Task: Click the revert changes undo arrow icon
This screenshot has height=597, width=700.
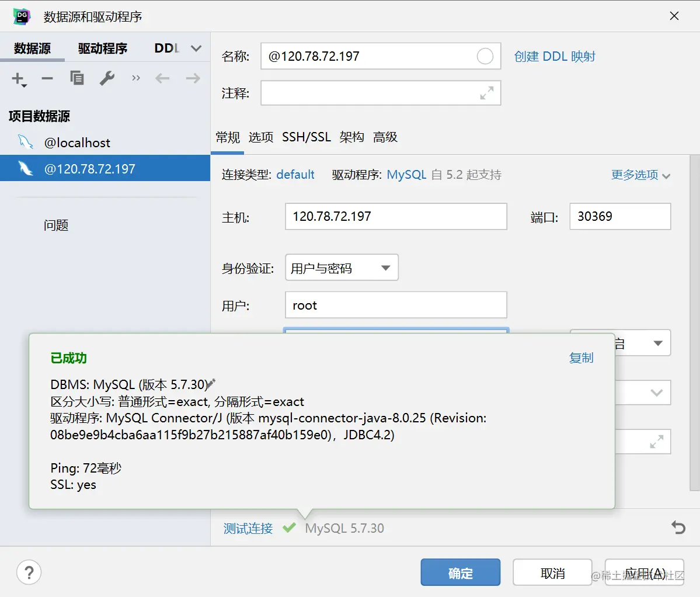Action: pos(678,528)
